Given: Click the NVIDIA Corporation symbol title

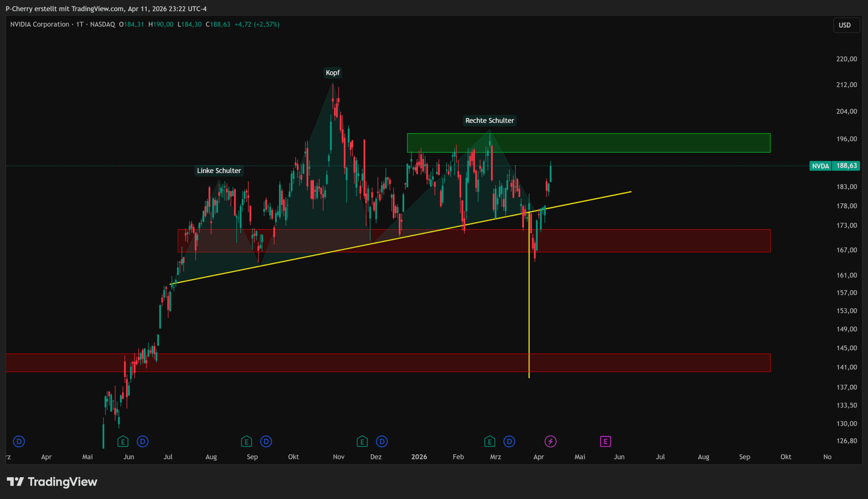Looking at the screenshot, I should pyautogui.click(x=40, y=24).
